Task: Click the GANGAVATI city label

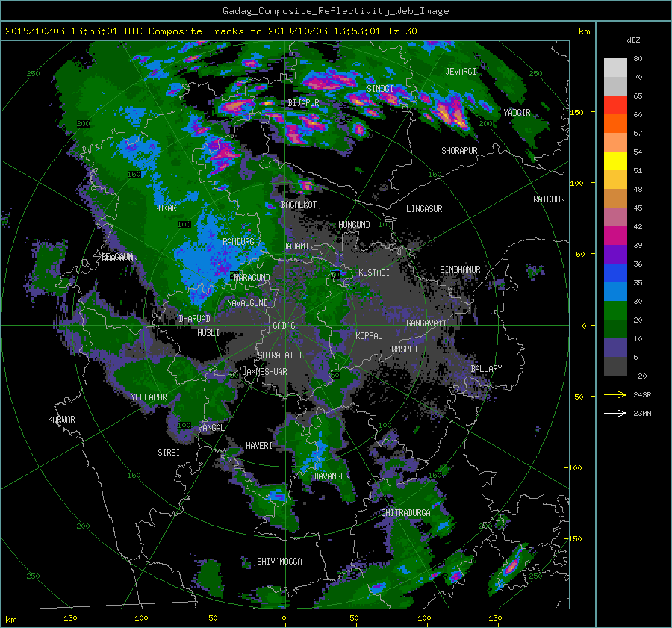Action: click(x=426, y=323)
